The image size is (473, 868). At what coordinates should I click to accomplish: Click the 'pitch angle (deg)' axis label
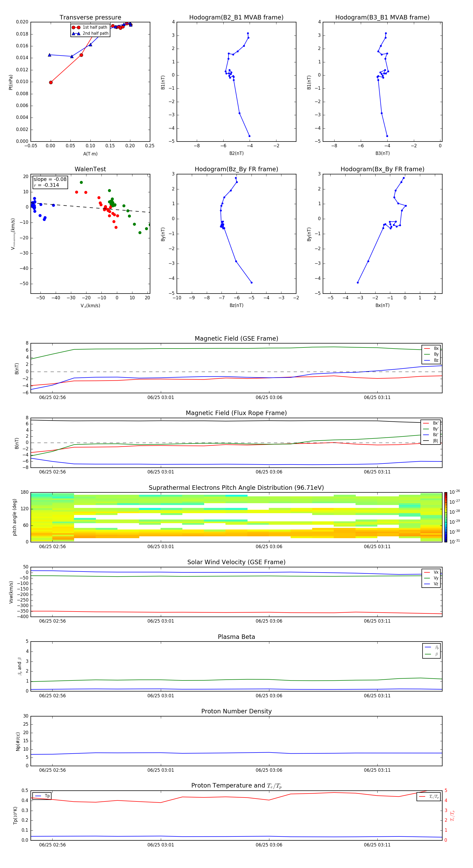tap(14, 517)
